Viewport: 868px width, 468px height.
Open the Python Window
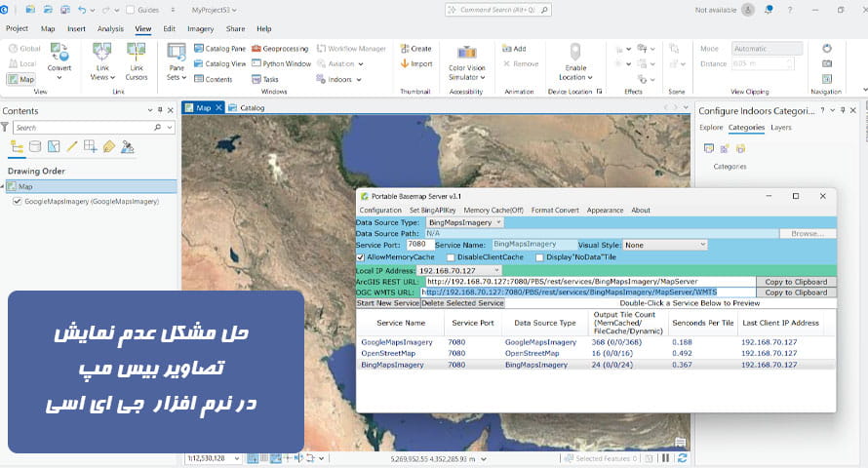click(281, 63)
